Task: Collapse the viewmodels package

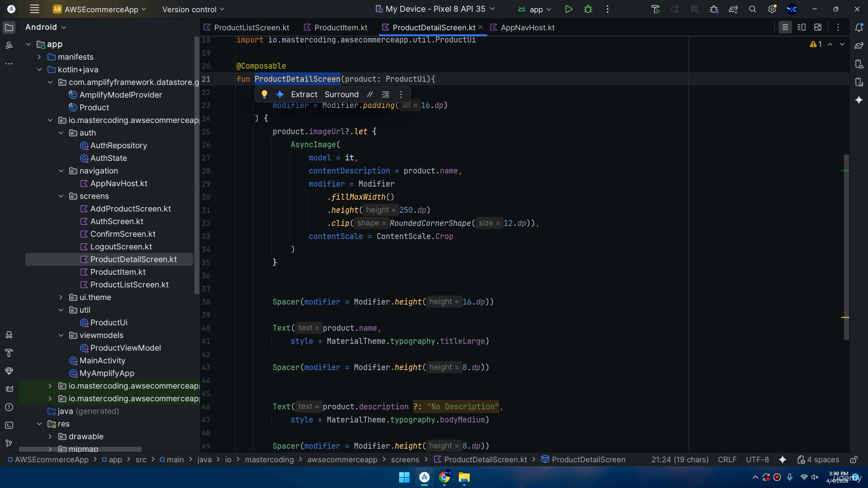Action: point(61,335)
